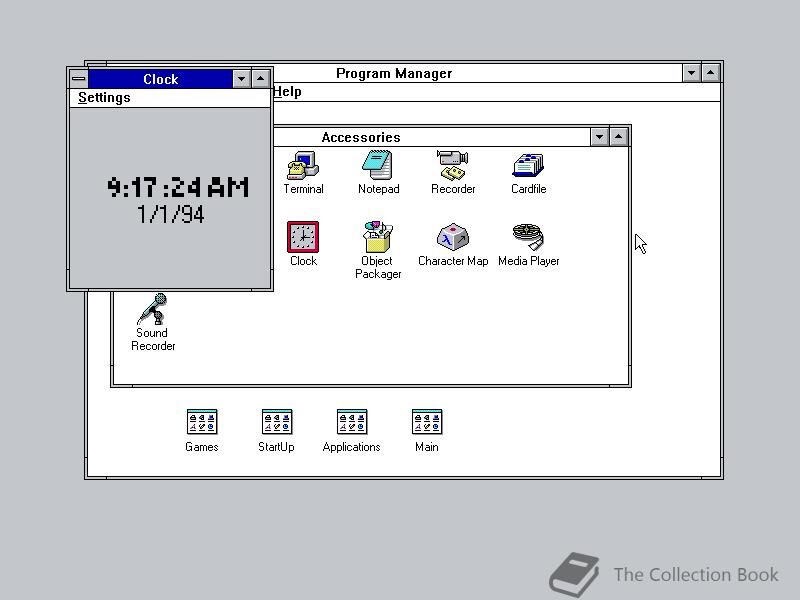800x600 pixels.
Task: Click the 9:17:24 AM time display
Action: 178,187
